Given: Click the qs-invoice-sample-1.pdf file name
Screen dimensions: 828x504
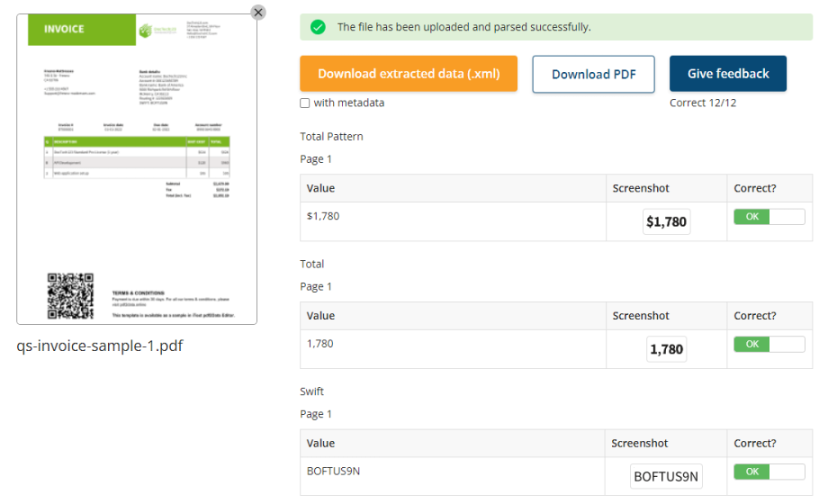Looking at the screenshot, I should click(x=100, y=346).
